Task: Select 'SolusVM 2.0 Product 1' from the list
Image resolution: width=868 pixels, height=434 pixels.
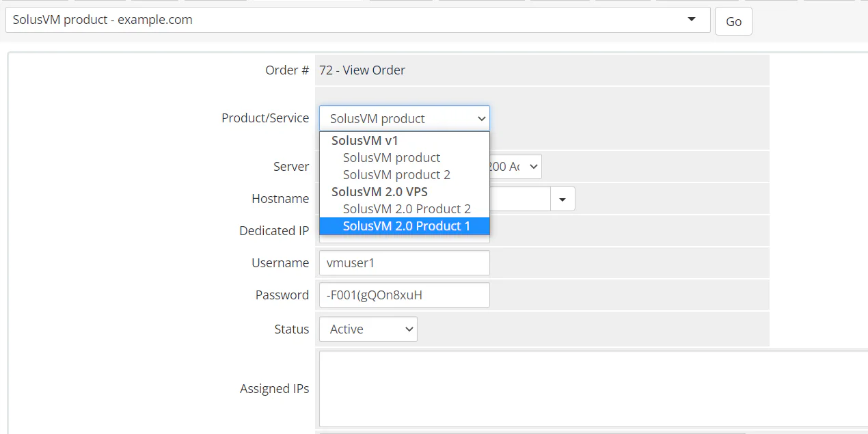Action: 405,226
